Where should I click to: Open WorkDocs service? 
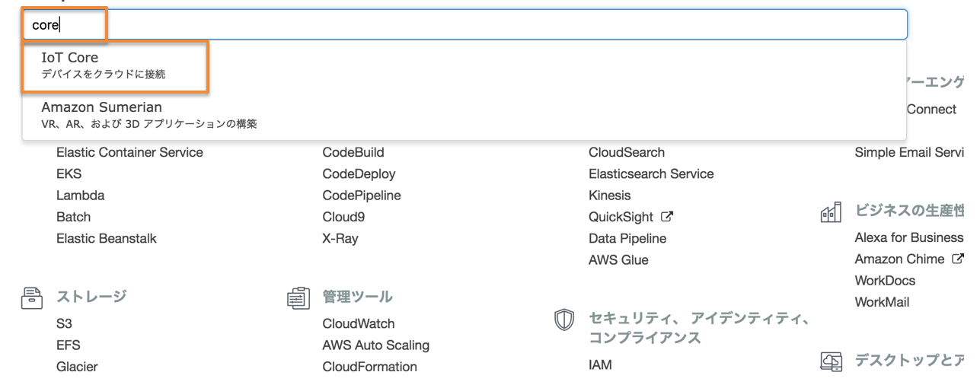coord(885,281)
